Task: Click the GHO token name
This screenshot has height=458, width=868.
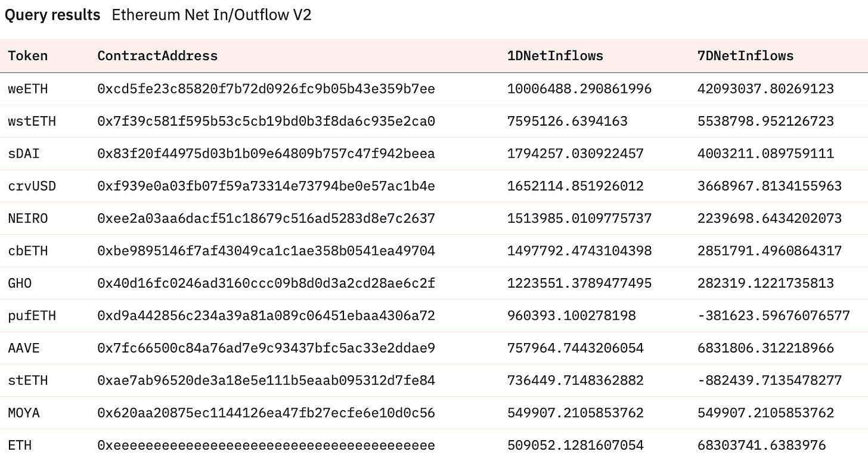Action: (x=20, y=283)
